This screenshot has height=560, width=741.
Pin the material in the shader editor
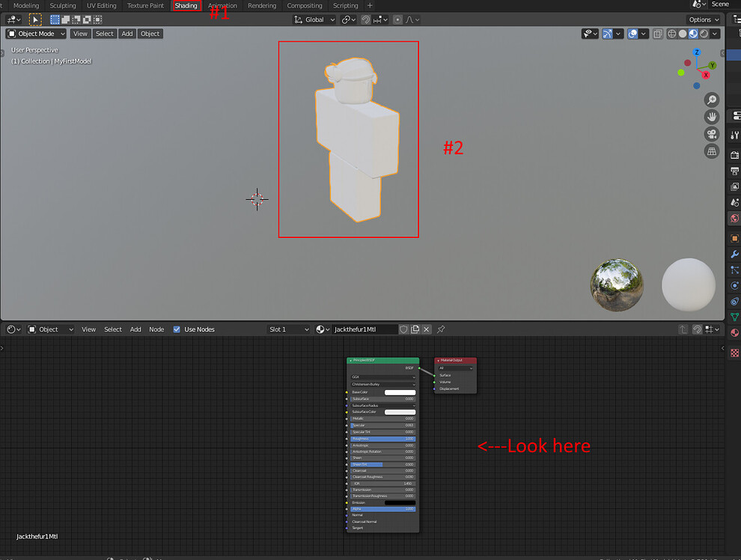coord(440,329)
